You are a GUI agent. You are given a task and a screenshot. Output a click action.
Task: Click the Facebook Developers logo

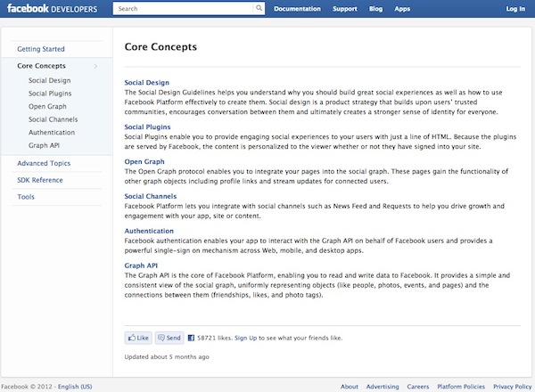(53, 9)
